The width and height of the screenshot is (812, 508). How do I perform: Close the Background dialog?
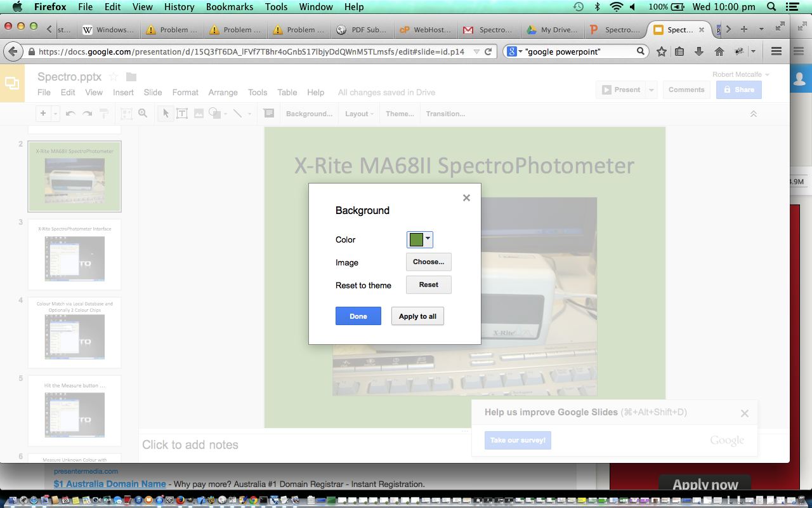pos(466,198)
